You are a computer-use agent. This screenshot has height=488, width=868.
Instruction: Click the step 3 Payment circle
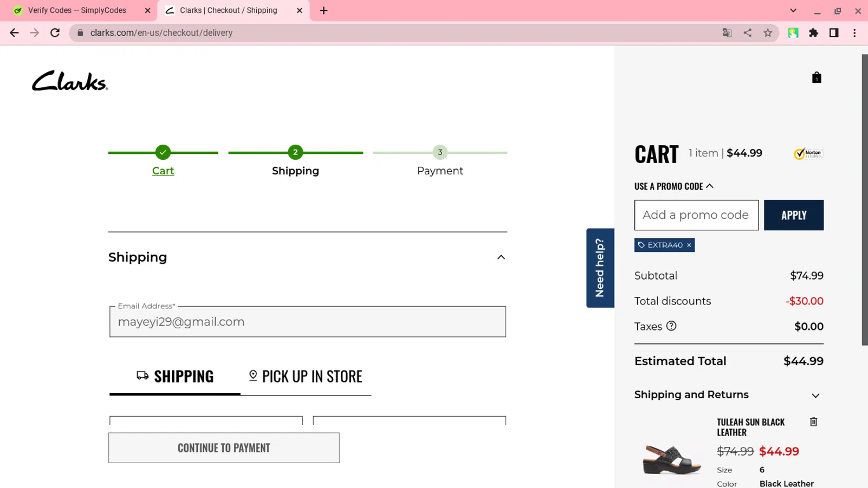pos(440,152)
